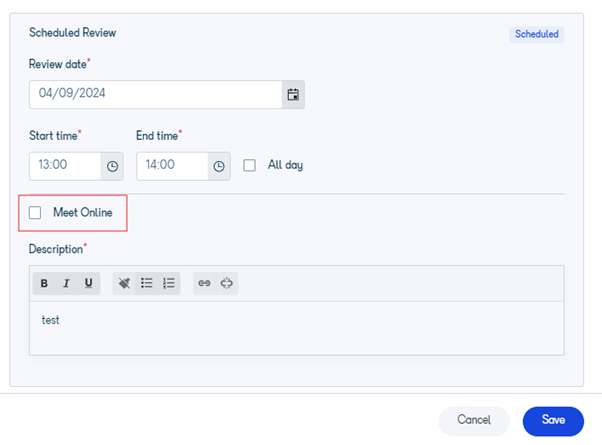
Task: Open the Start time clock picker
Action: coord(112,166)
